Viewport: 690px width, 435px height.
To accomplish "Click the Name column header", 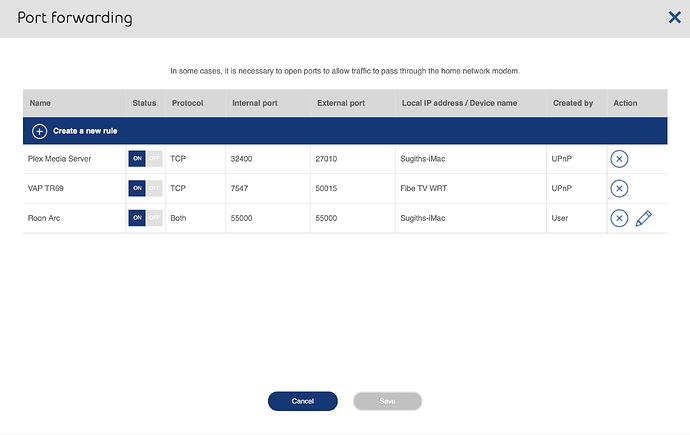I will point(40,103).
